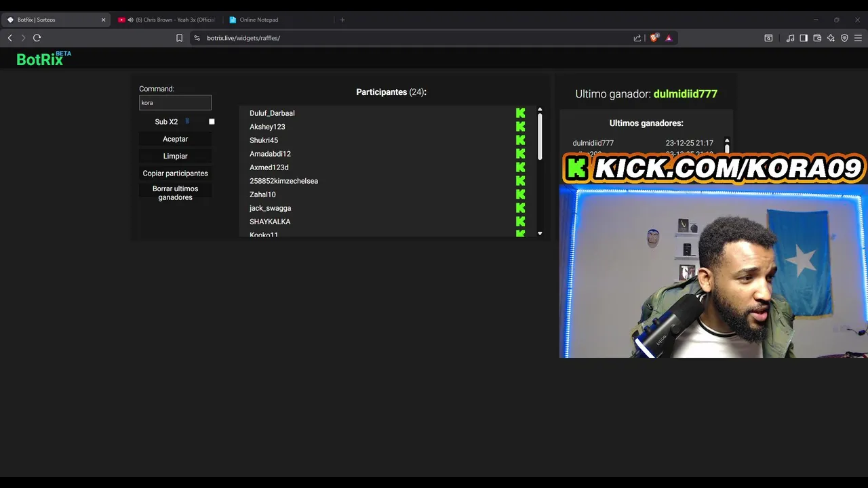Click the participants list scroll-up arrow
Screen dimensions: 868x488
click(540, 109)
